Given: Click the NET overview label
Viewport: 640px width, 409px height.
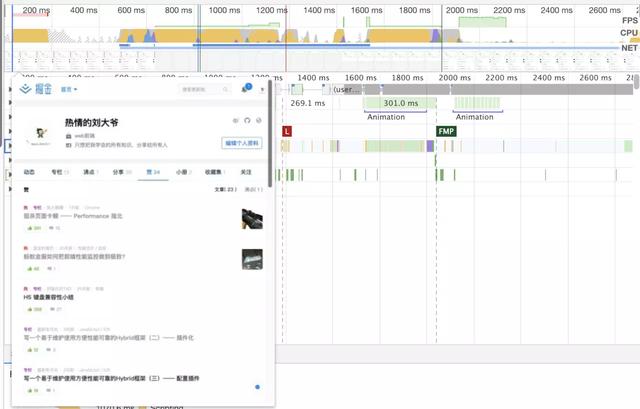Looking at the screenshot, I should [629, 48].
